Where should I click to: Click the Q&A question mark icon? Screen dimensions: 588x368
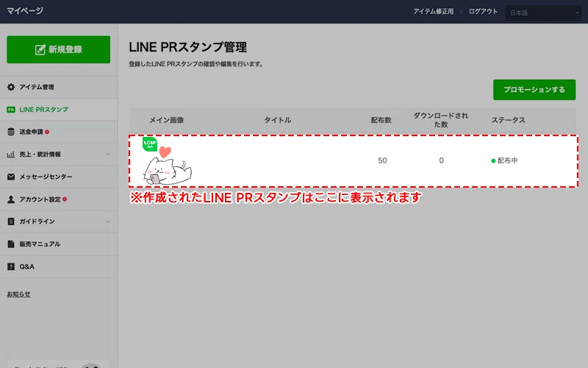pyautogui.click(x=11, y=266)
